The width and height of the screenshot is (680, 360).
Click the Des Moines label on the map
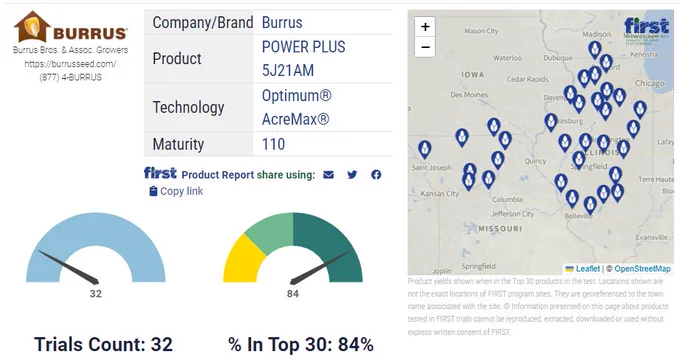[x=469, y=95]
